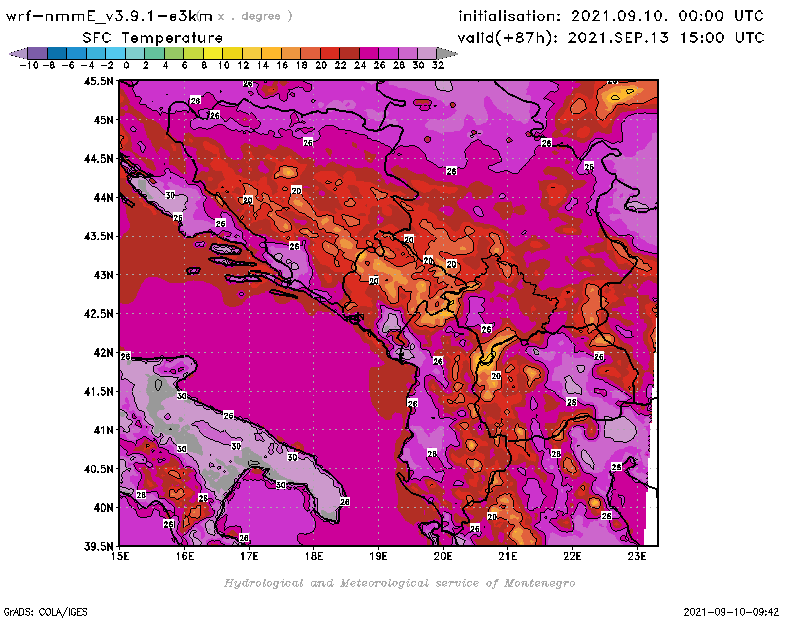
Task: Click the Hydrological and Meteorological service caption
Action: [x=399, y=583]
